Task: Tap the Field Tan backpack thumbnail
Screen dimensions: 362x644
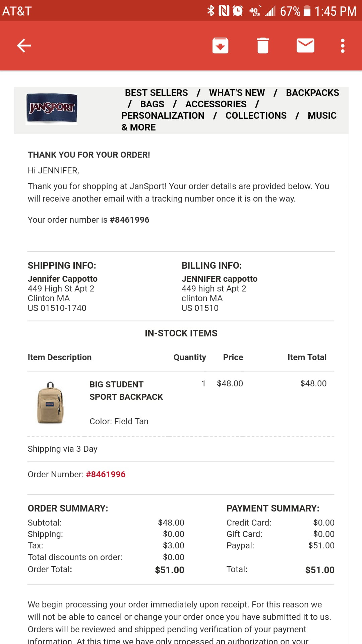Action: 50,402
